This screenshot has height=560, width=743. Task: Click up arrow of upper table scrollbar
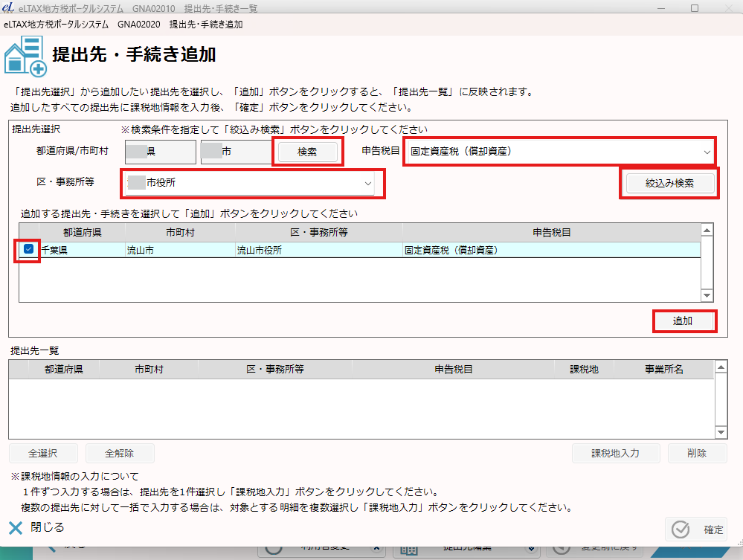point(707,230)
